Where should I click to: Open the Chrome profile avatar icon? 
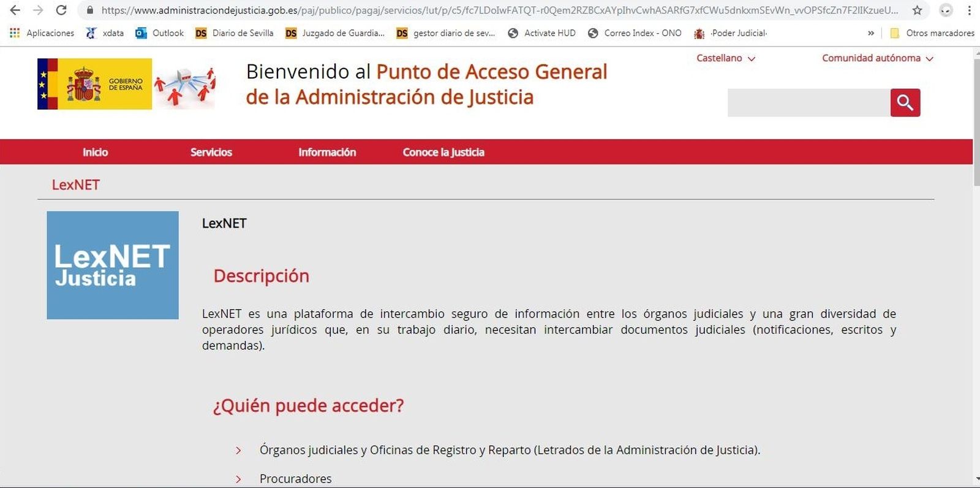tap(946, 10)
